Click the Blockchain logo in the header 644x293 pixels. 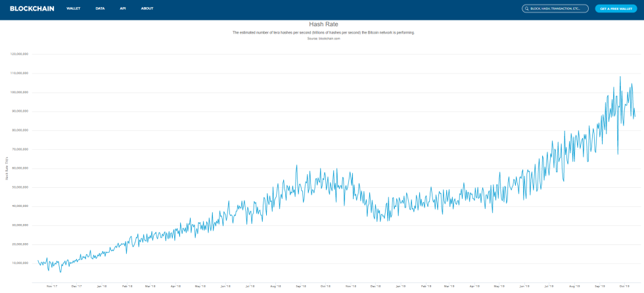click(32, 9)
